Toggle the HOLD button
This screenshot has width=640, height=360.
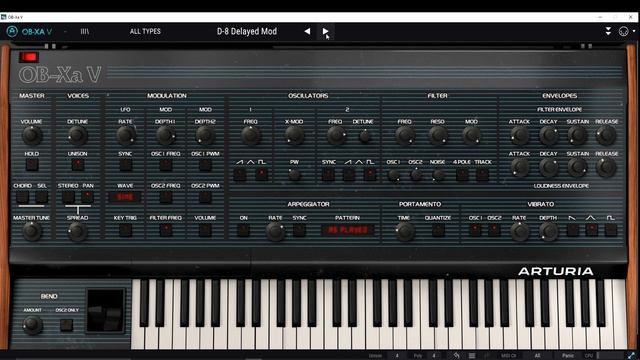point(31,164)
